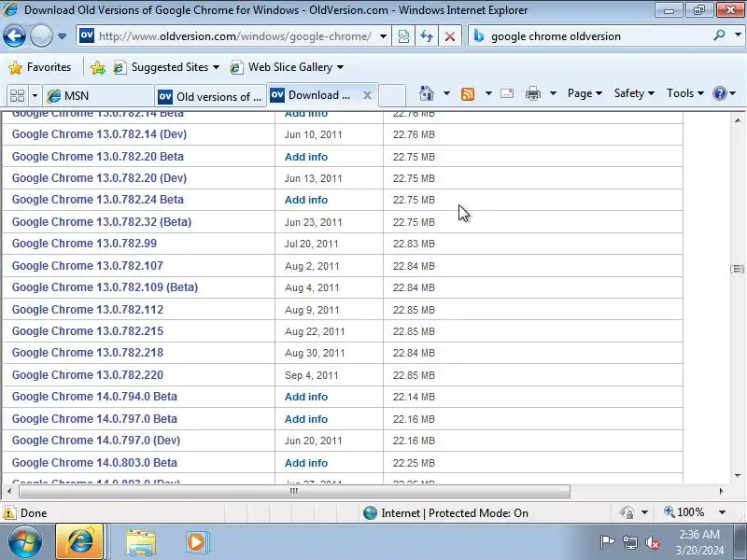Expand the address bar URL dropdown
Image resolution: width=747 pixels, height=560 pixels.
click(x=383, y=36)
